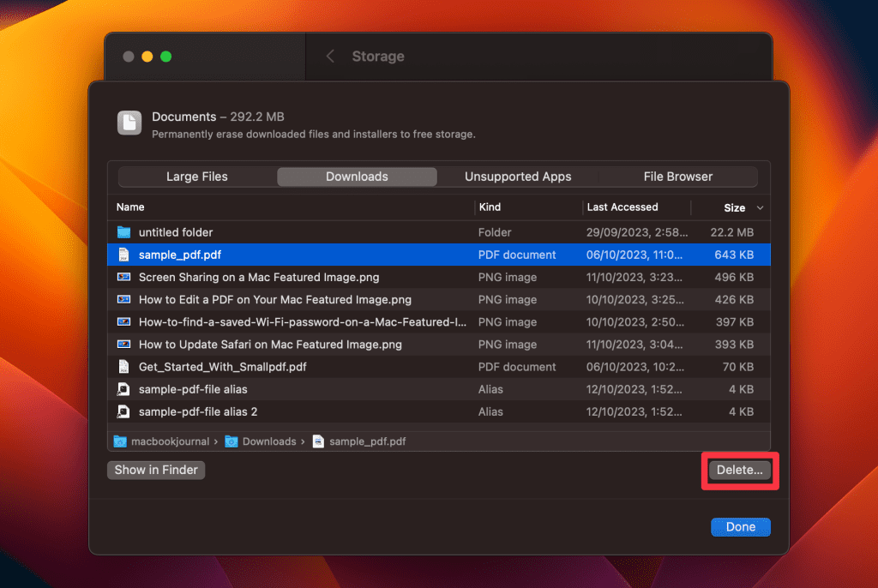Go back using the Storage chevron
Viewport: 878px width, 588px height.
tap(330, 57)
